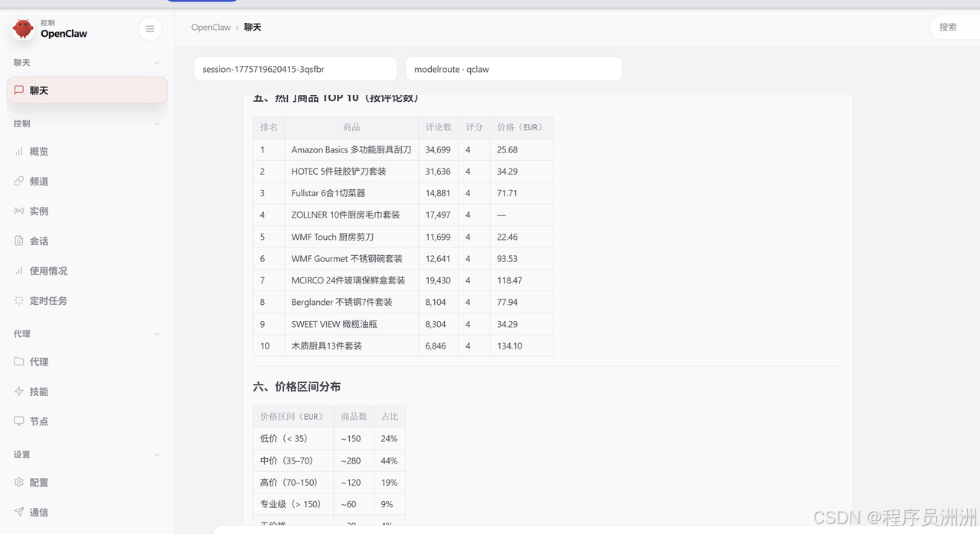Click the gear icon beside 配置
The width and height of the screenshot is (980, 534).
[19, 483]
